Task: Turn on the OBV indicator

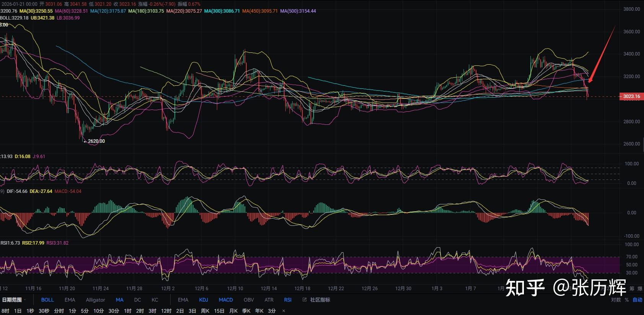Action: point(249,300)
